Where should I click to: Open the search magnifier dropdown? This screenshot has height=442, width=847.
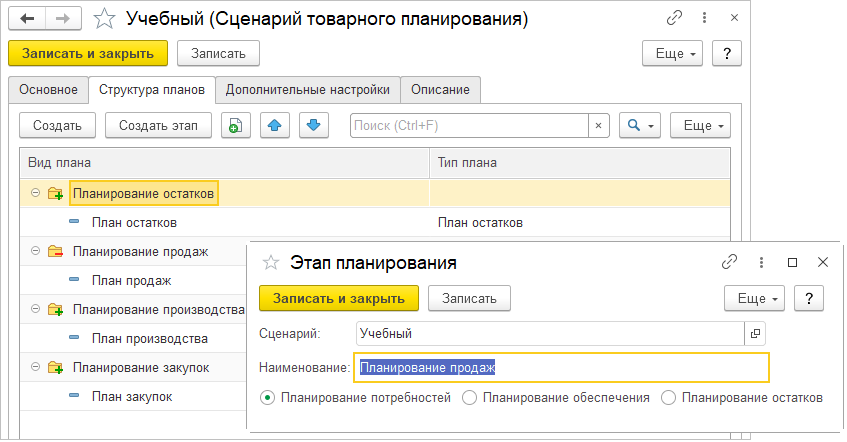click(x=639, y=125)
